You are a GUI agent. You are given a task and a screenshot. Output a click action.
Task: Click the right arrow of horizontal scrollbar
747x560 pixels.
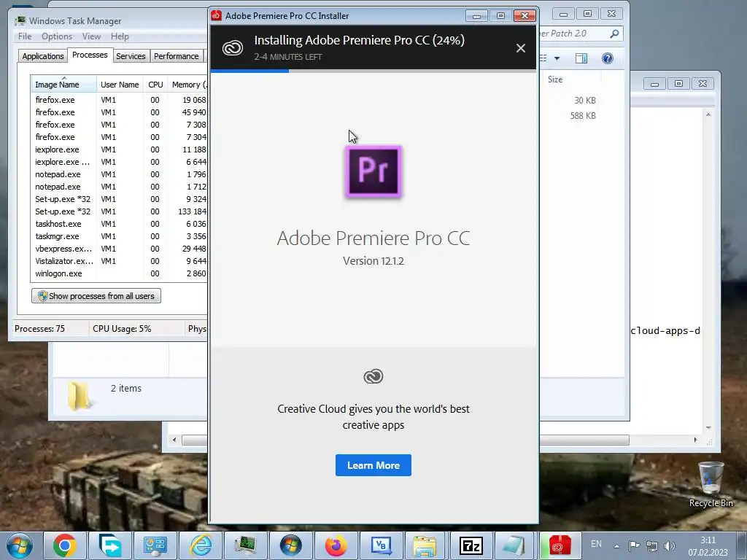[x=695, y=440]
